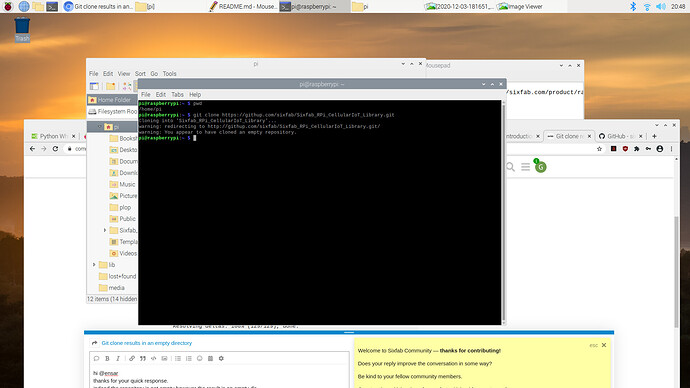Open Edit menu in terminal window
This screenshot has height=388, width=690.
click(x=161, y=95)
